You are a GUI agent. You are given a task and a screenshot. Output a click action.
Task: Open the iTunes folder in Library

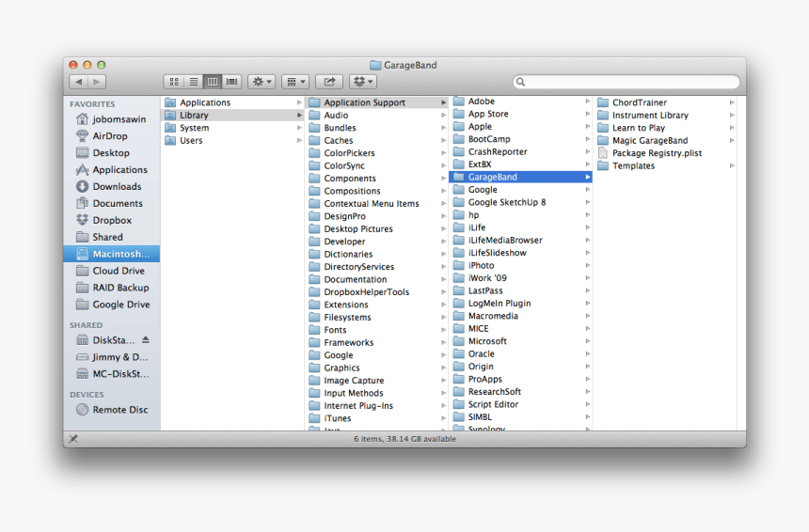coord(377,418)
